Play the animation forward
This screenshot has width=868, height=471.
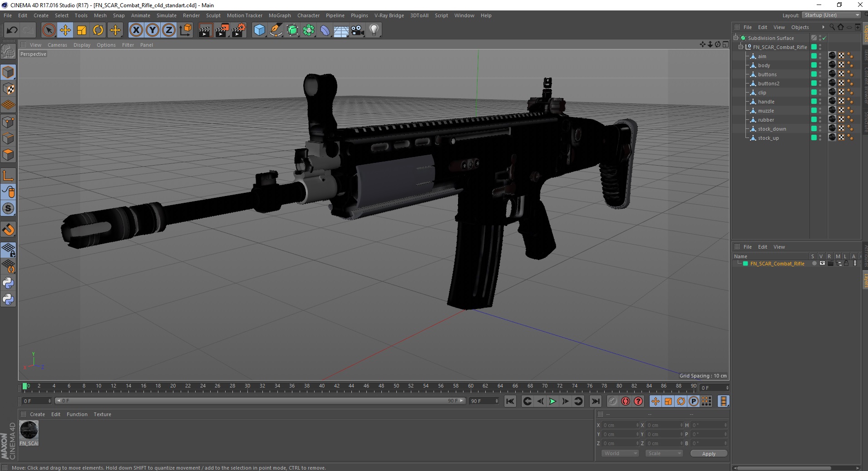552,401
